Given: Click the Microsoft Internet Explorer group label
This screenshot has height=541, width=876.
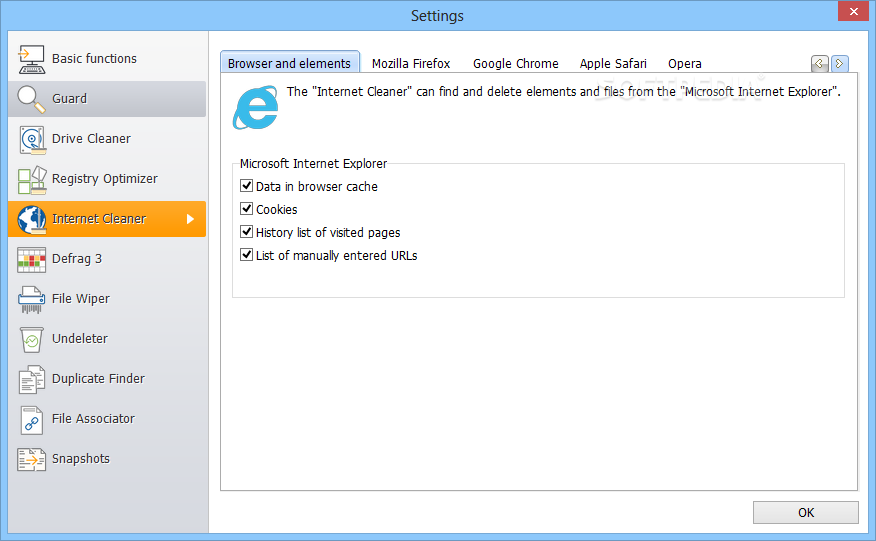Looking at the screenshot, I should pyautogui.click(x=313, y=164).
